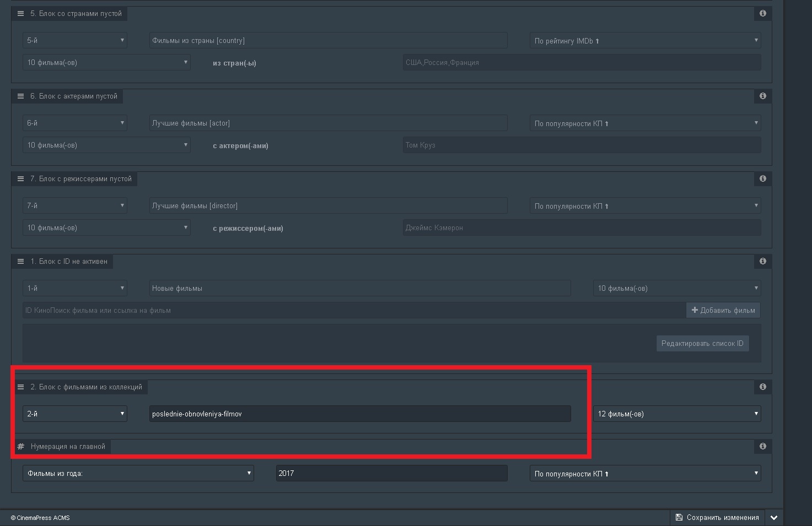The width and height of the screenshot is (812, 526).
Task: Click label с актером(-ами)
Action: [x=240, y=145]
